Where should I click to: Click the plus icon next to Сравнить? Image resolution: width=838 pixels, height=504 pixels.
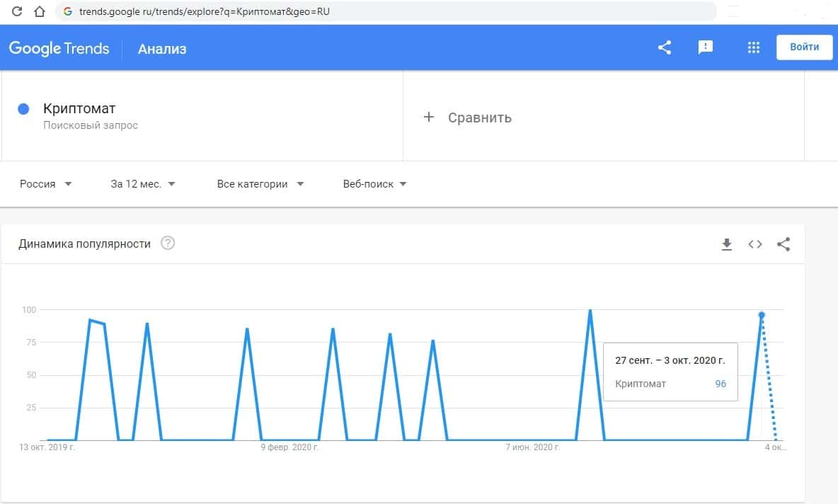pyautogui.click(x=428, y=118)
